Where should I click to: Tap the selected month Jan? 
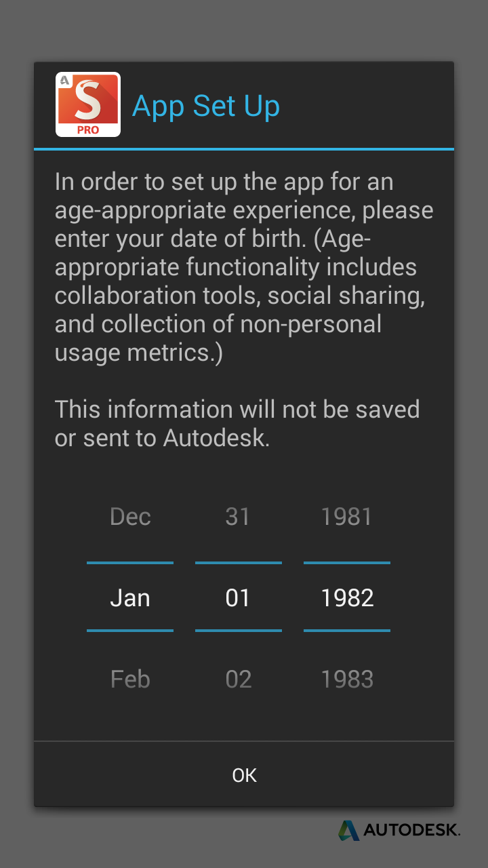click(x=130, y=598)
